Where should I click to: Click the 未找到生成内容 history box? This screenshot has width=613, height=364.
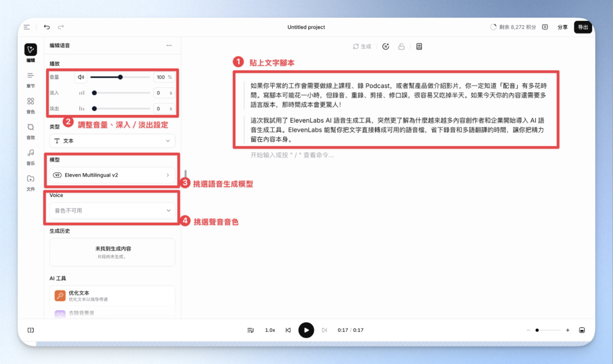112,252
